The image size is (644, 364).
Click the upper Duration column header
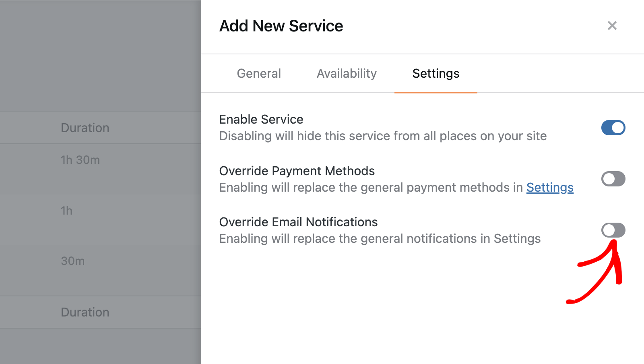85,128
